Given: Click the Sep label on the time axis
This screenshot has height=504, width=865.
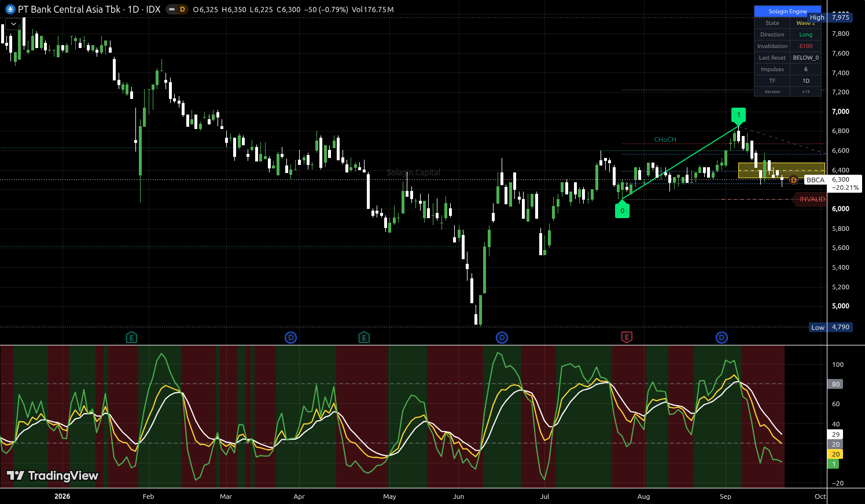Looking at the screenshot, I should 725,496.
